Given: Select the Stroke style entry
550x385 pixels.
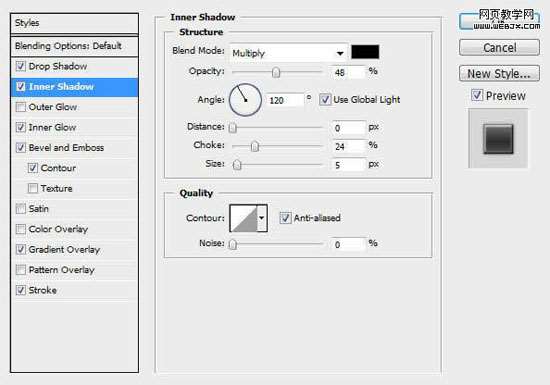Looking at the screenshot, I should pyautogui.click(x=74, y=290).
